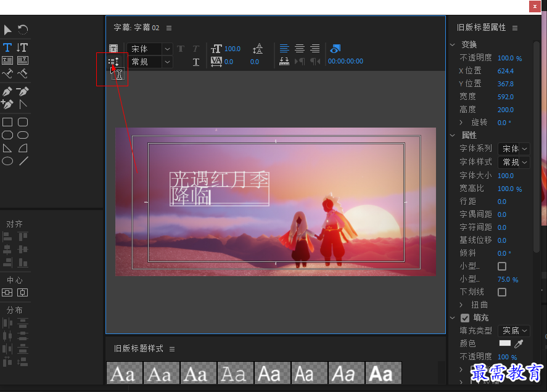Toggle underline text button in toolbar

pyautogui.click(x=196, y=62)
